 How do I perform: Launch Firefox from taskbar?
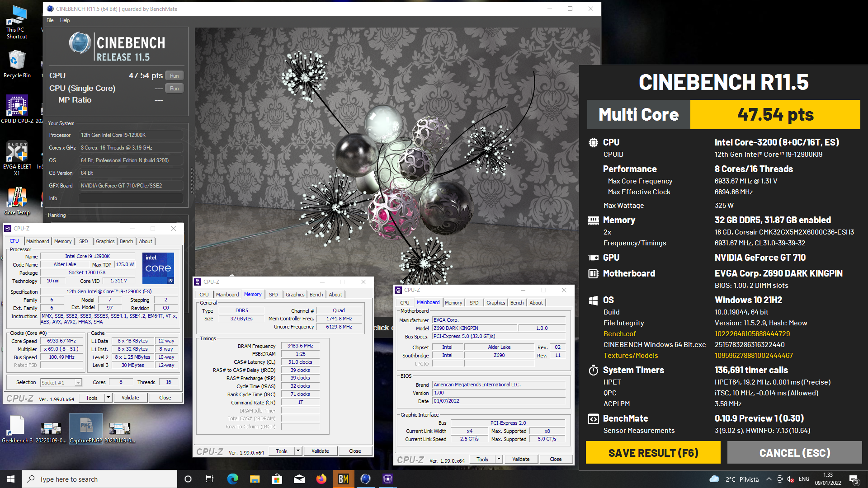[x=321, y=479]
